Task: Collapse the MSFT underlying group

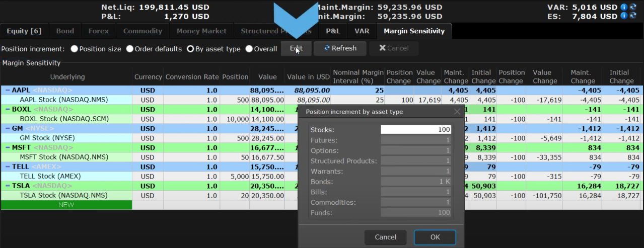Action: 7,148
